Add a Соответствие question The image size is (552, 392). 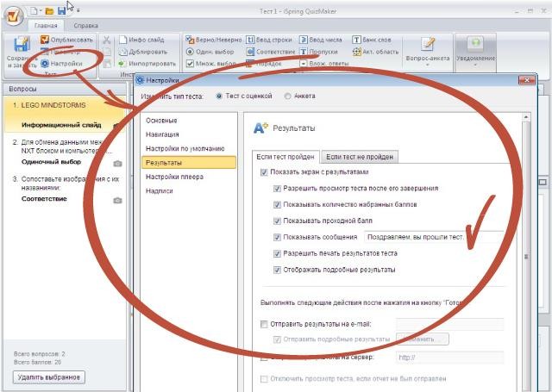tap(271, 52)
